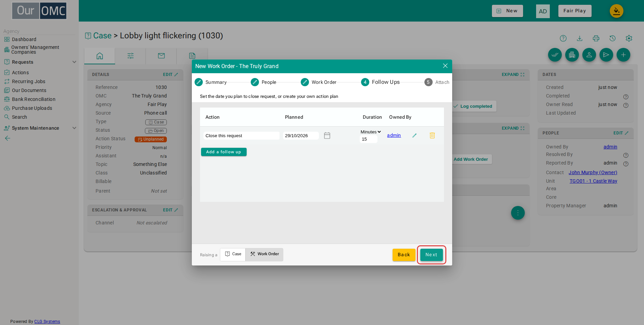This screenshot has width=644, height=325.
Task: Open the calendar picker for planned date
Action: click(327, 135)
